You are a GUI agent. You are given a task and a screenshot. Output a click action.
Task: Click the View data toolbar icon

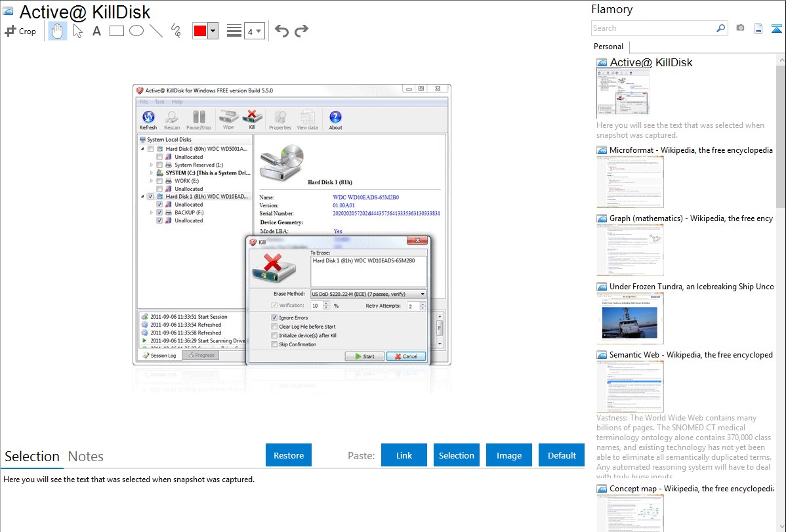tap(307, 120)
